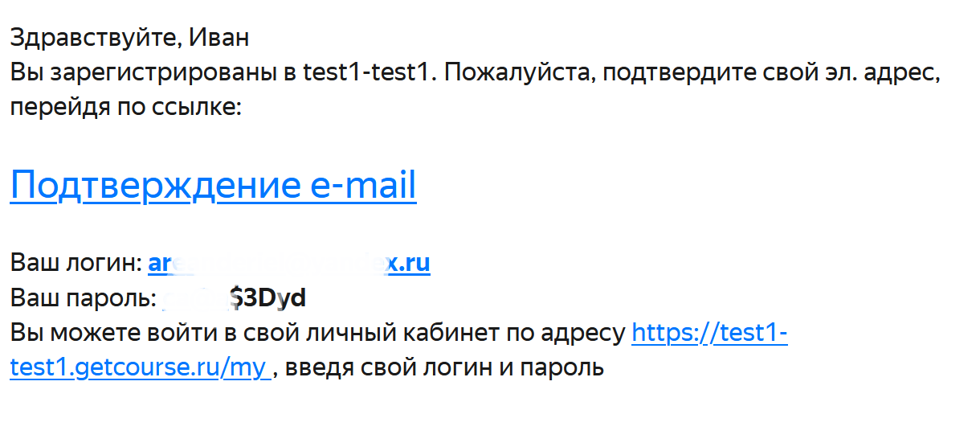Image resolution: width=980 pixels, height=447 pixels.
Task: Click the blurred part of the password
Action: click(x=195, y=298)
